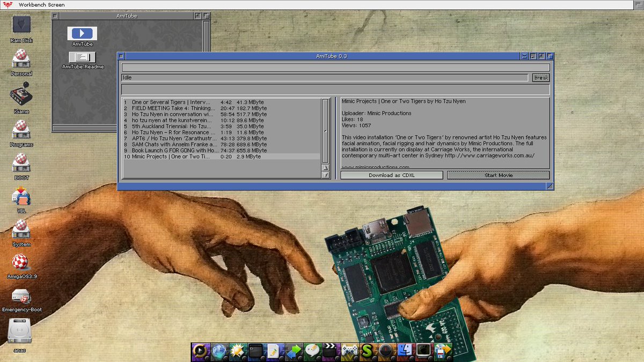Click Download as CDXL button

[392, 175]
